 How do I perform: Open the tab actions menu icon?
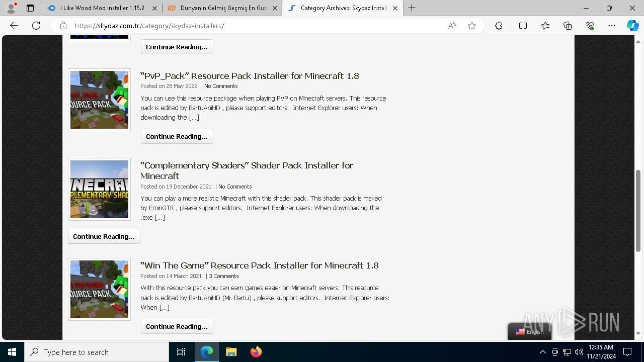[30, 8]
